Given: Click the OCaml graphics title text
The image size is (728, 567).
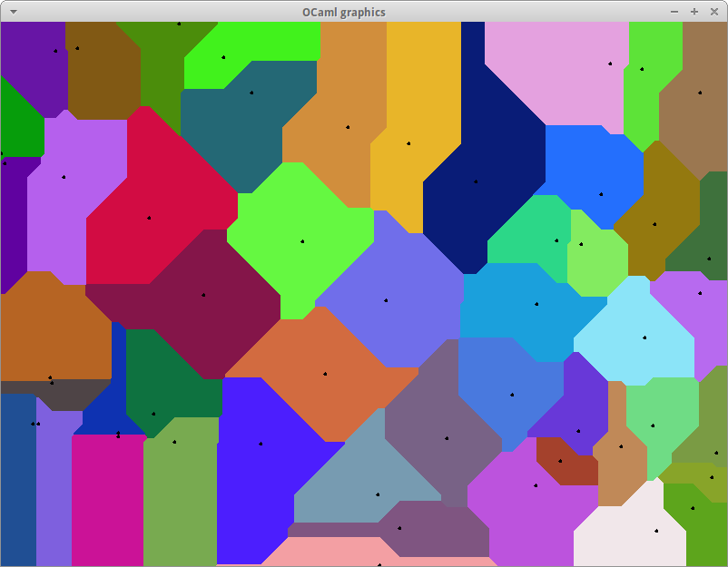Looking at the screenshot, I should point(343,13).
